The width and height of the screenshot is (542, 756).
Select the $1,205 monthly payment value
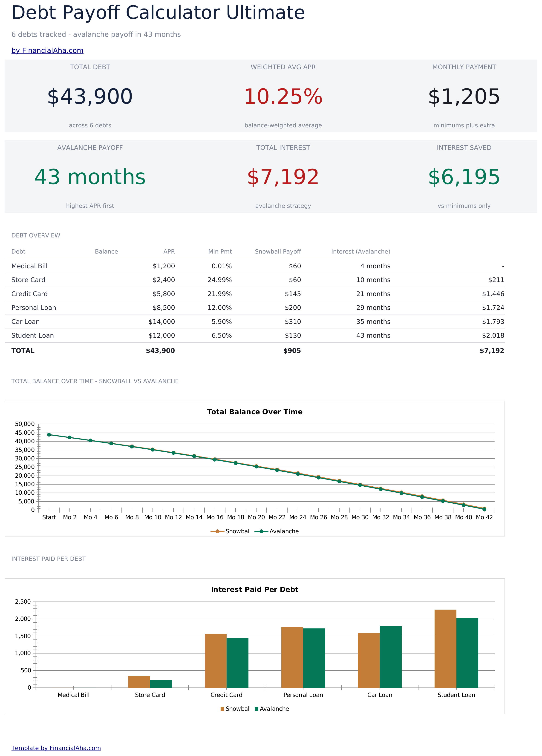click(x=464, y=97)
